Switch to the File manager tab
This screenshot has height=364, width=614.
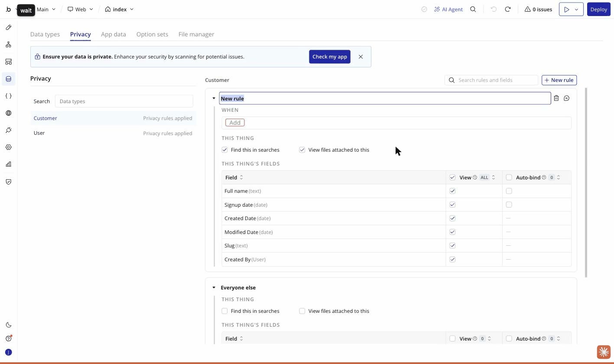click(x=196, y=34)
